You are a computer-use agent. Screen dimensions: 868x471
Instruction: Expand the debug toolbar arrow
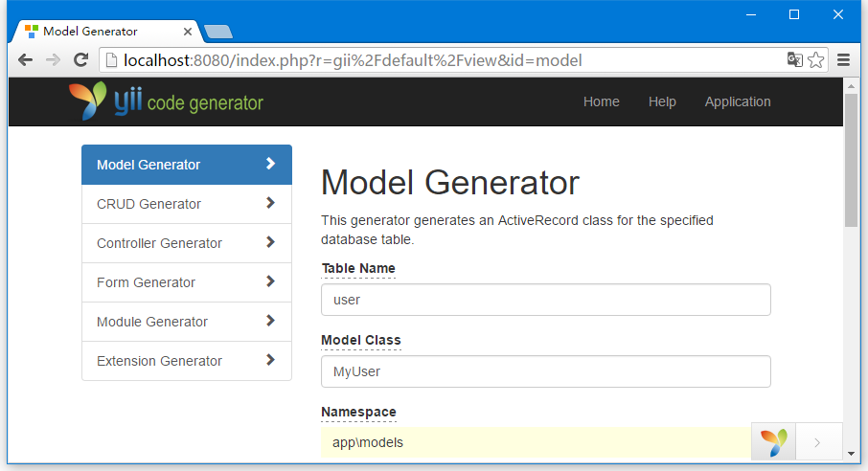(x=817, y=442)
